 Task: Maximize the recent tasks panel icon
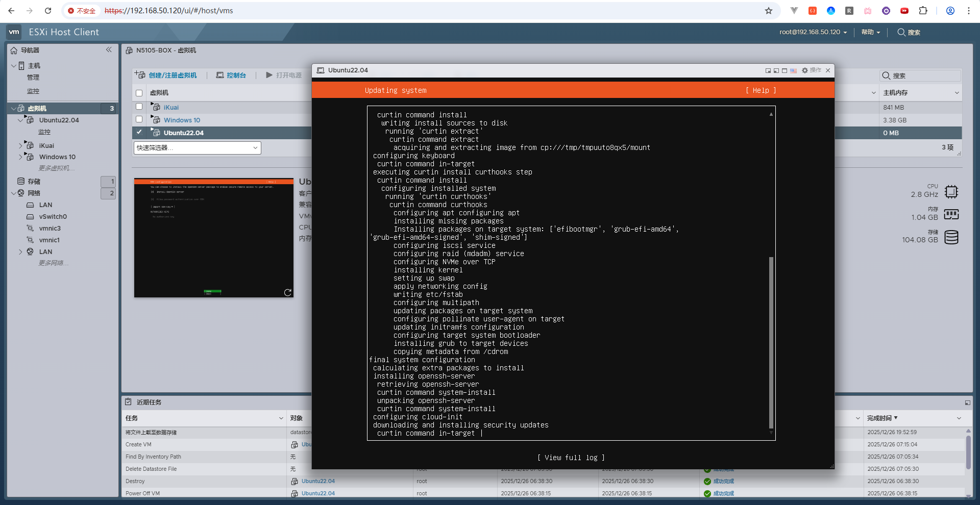point(967,402)
